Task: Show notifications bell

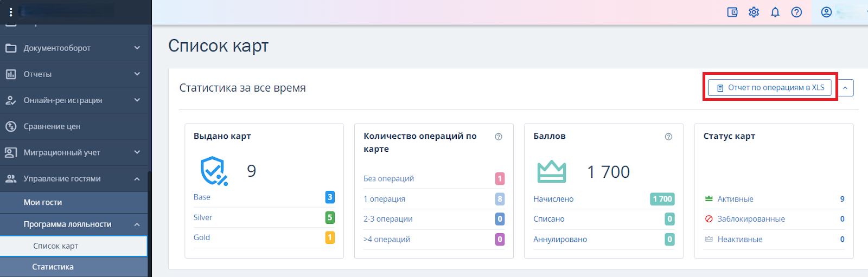Action: tap(775, 12)
